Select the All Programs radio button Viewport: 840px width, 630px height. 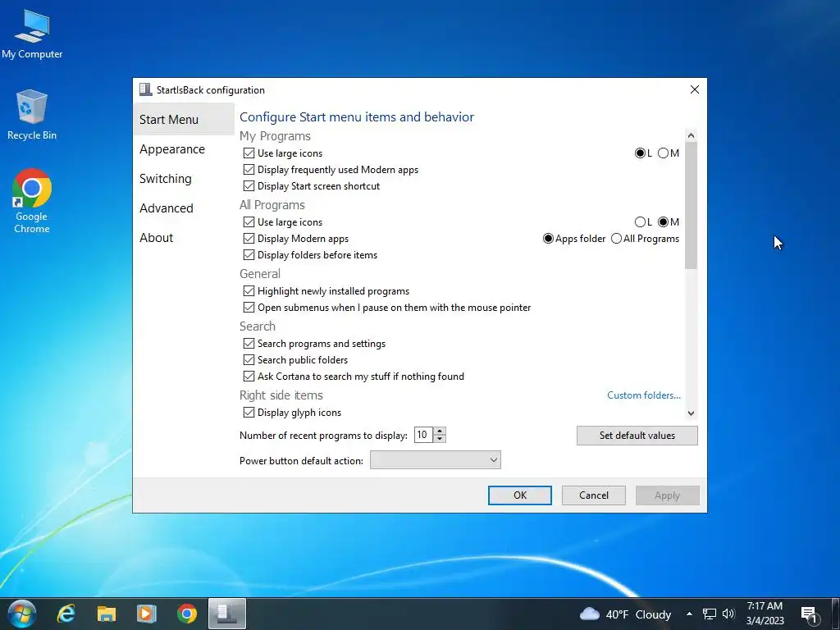point(616,239)
